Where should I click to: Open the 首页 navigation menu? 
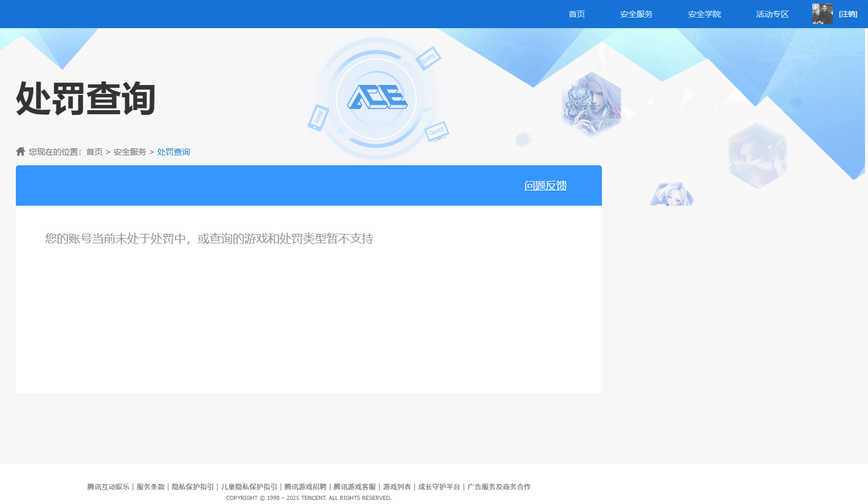coord(576,13)
